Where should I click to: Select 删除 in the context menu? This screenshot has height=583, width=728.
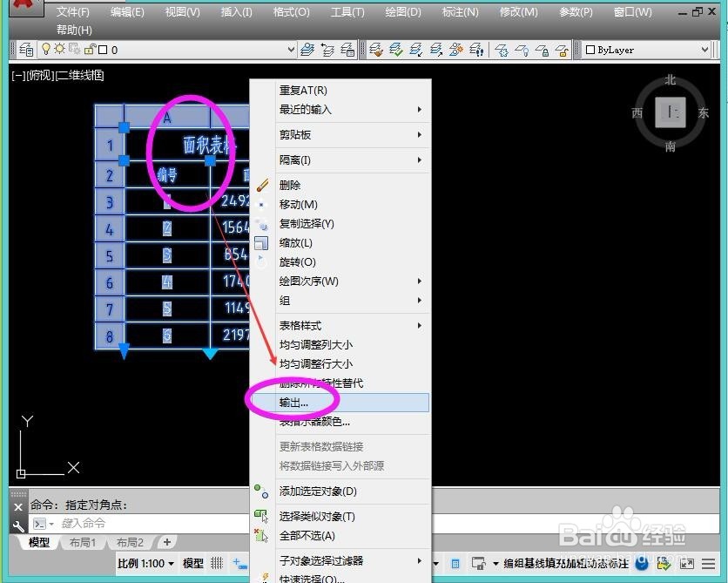point(340,185)
